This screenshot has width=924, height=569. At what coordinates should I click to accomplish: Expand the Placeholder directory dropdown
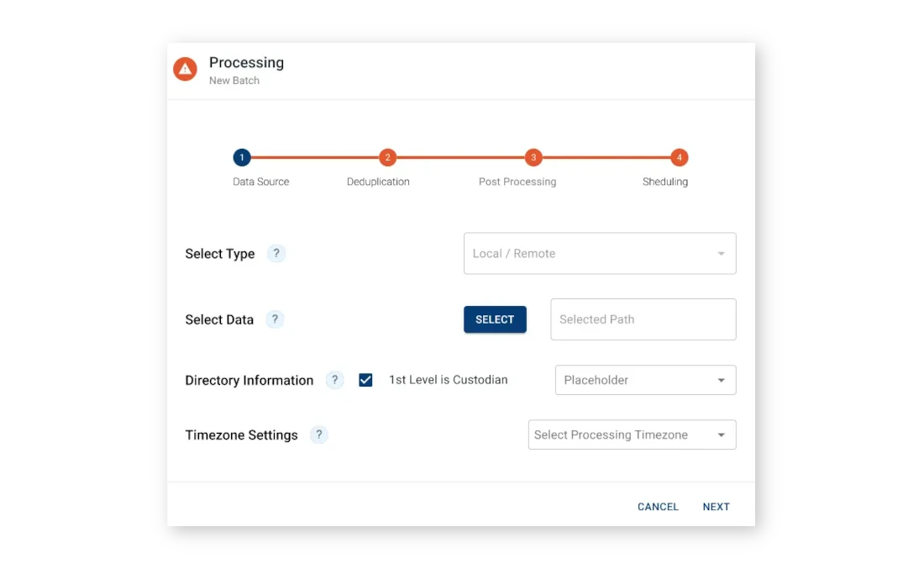[645, 380]
